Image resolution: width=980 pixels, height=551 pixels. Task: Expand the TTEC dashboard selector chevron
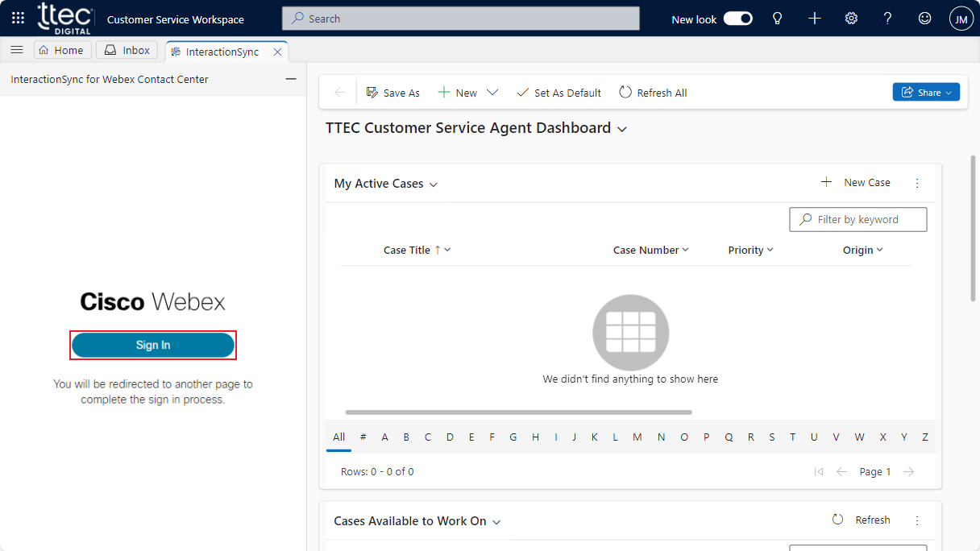click(x=621, y=129)
